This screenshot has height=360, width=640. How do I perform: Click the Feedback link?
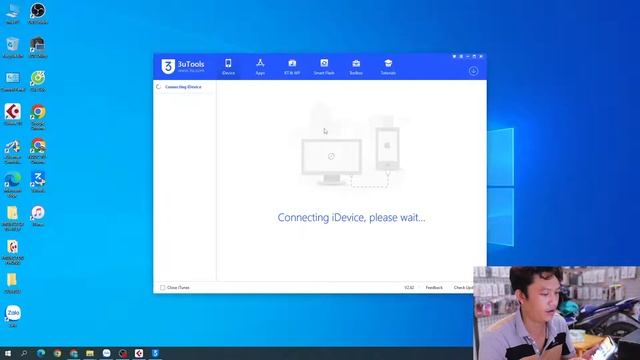(x=434, y=288)
